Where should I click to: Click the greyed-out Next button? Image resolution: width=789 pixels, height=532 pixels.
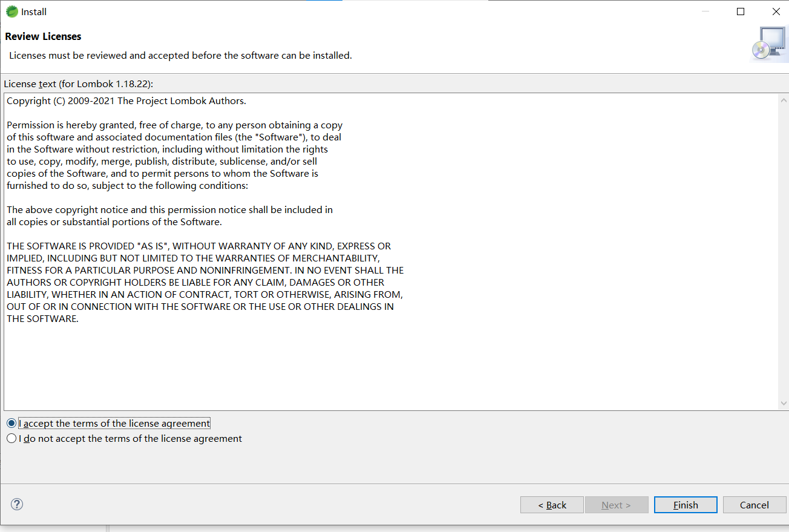click(616, 505)
